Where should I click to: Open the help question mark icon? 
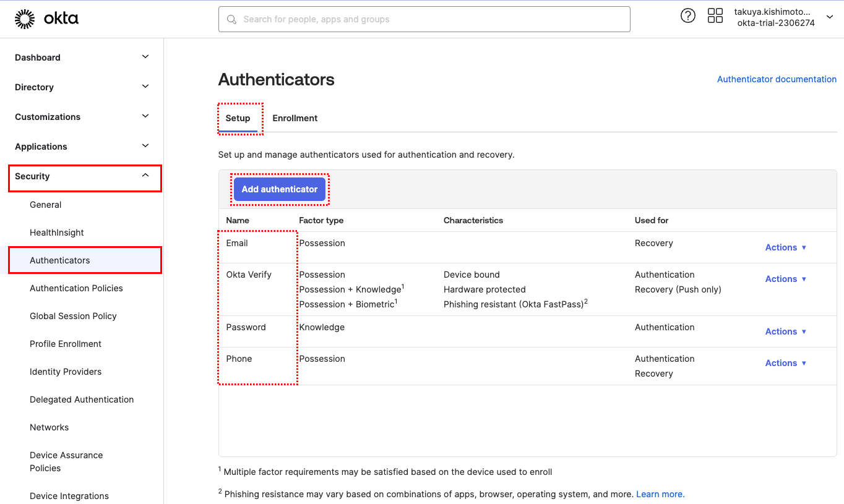point(687,16)
